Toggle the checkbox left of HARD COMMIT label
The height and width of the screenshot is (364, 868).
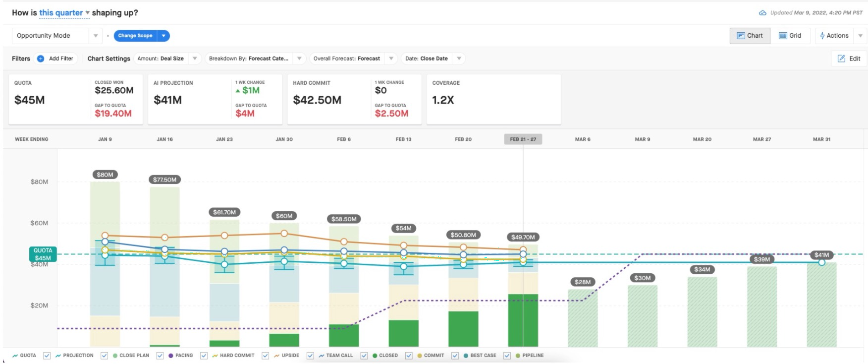pyautogui.click(x=204, y=356)
